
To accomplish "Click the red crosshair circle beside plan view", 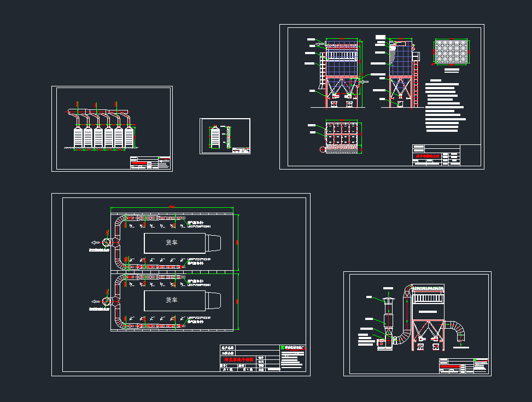I will pyautogui.click(x=321, y=149).
